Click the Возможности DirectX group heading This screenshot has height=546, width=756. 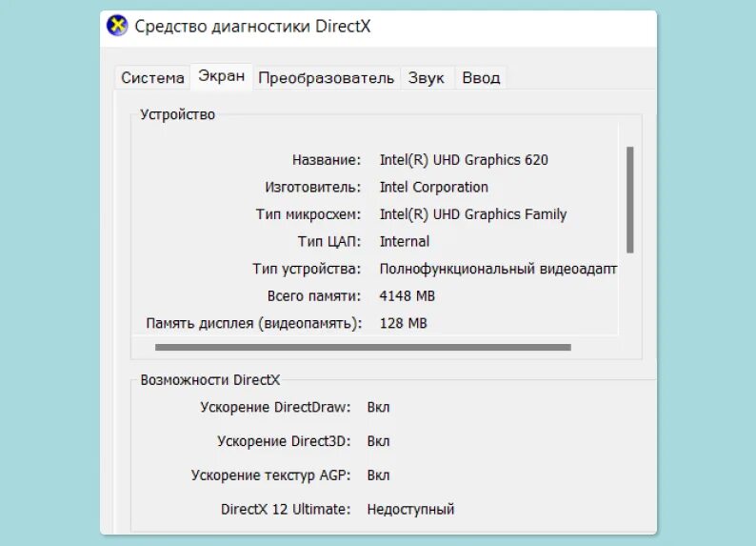coord(209,380)
